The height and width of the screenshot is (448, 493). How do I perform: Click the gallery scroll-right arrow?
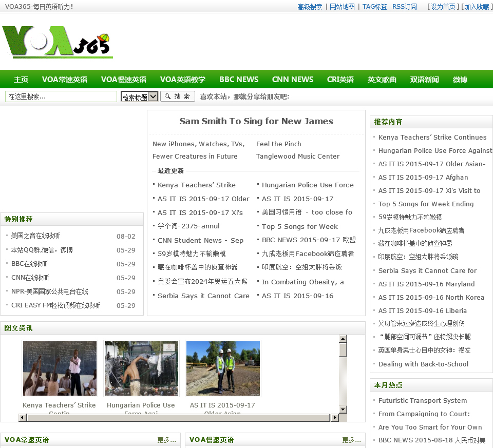(x=335, y=418)
